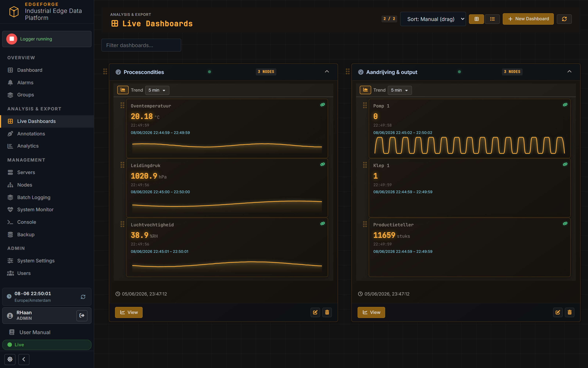Collapse the Aandrijving & output card

pos(569,72)
